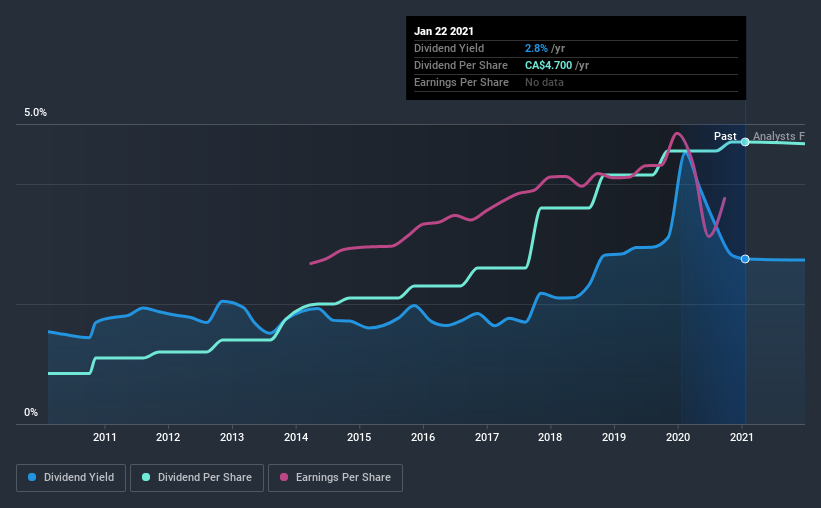
Task: Click the teal Dividend Per Share legend dot
Action: point(146,477)
